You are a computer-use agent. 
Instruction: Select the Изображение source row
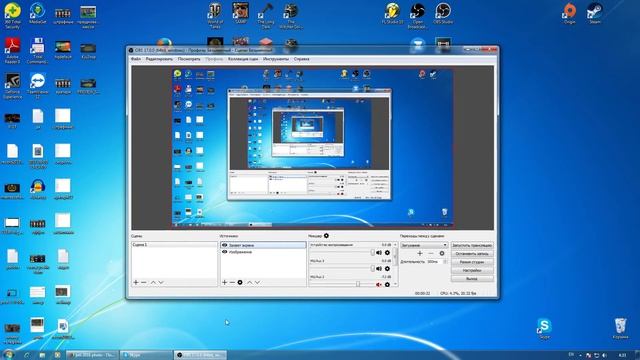pyautogui.click(x=263, y=252)
